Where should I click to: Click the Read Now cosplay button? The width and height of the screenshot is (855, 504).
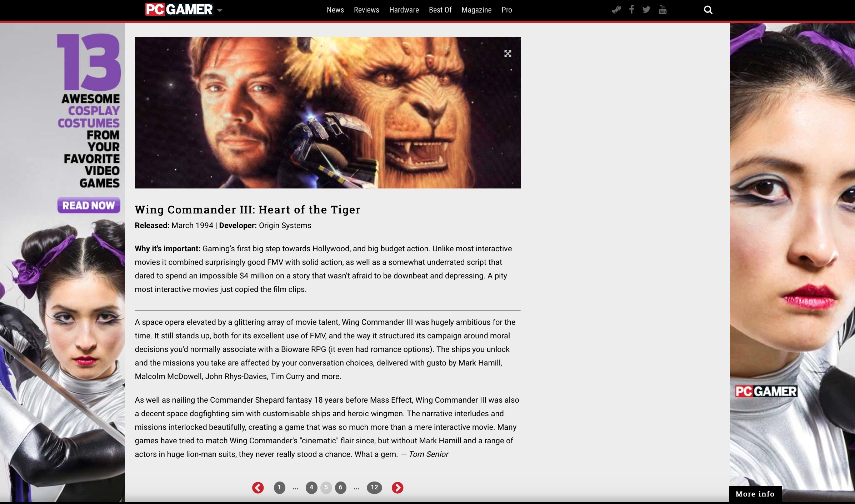point(89,205)
